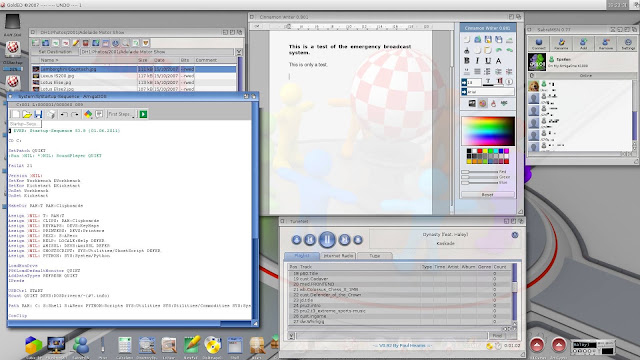Select track 19 cust.Cadaver in playlist
Screen dimensions: 640x360
[399, 279]
